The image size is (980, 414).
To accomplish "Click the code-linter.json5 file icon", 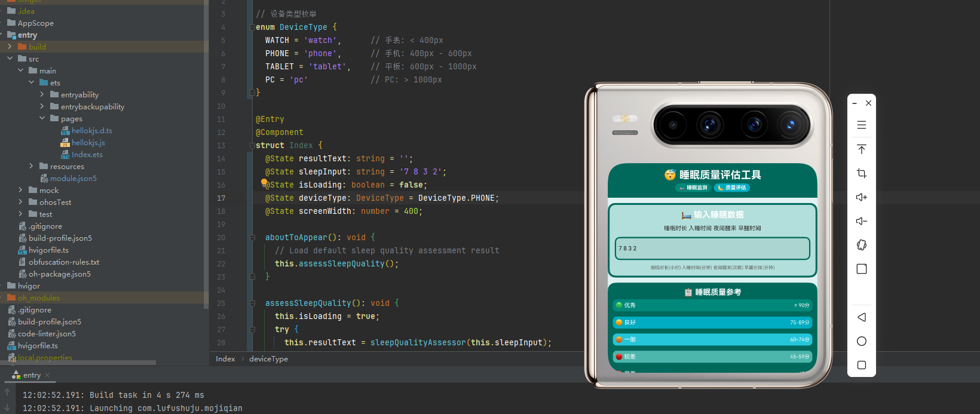I will (x=11, y=334).
